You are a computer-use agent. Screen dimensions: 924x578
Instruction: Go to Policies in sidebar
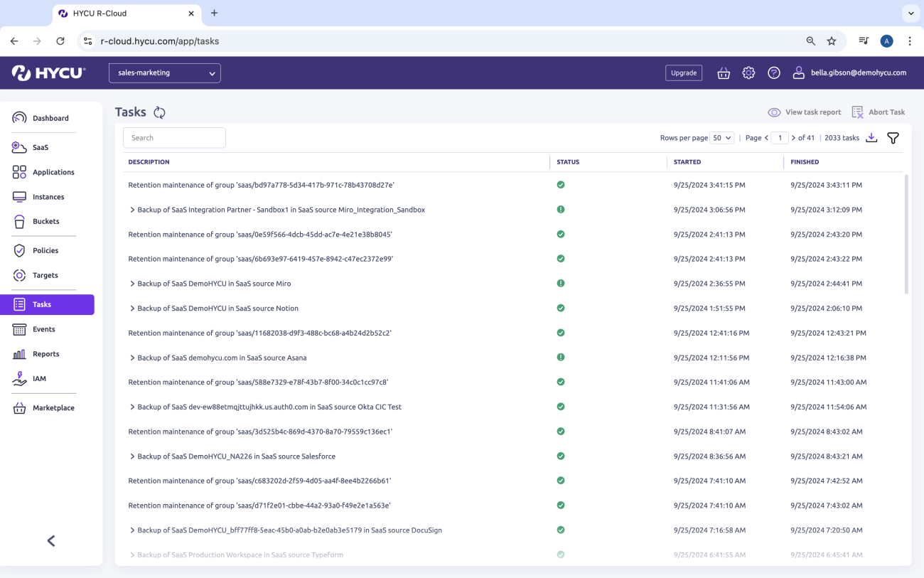pos(45,250)
